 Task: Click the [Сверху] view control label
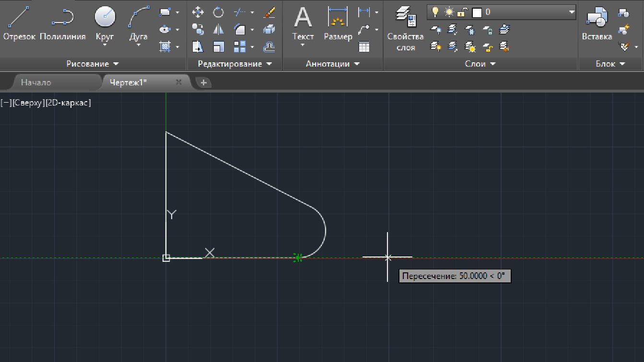(29, 103)
